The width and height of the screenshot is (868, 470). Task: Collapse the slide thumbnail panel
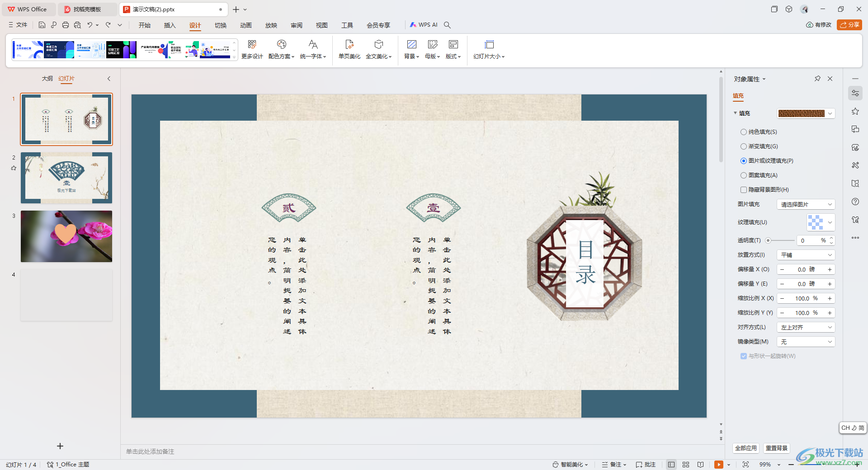click(109, 79)
